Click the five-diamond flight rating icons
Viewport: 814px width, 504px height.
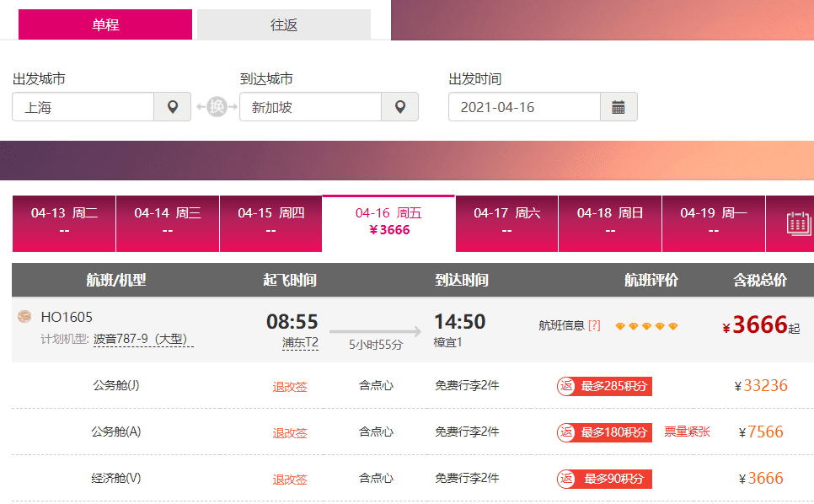(x=646, y=326)
